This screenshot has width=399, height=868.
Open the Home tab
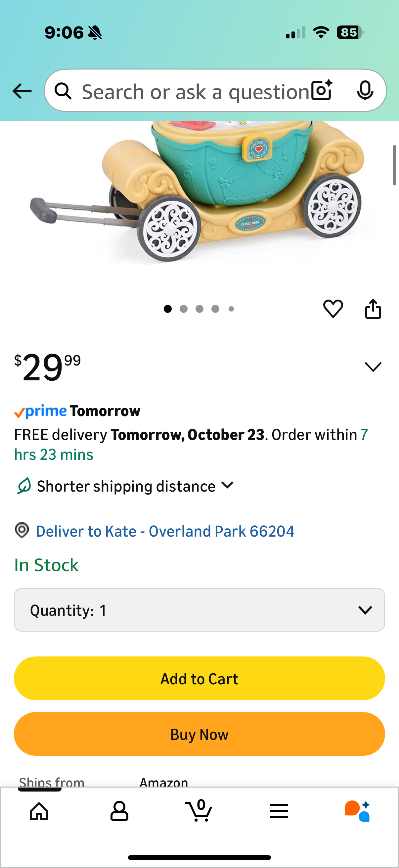(39, 811)
